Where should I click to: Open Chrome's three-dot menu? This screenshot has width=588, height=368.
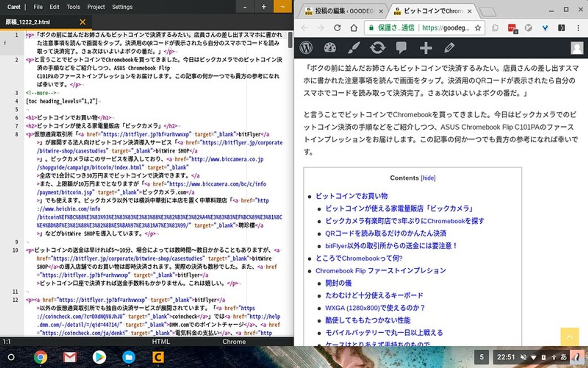(x=578, y=28)
